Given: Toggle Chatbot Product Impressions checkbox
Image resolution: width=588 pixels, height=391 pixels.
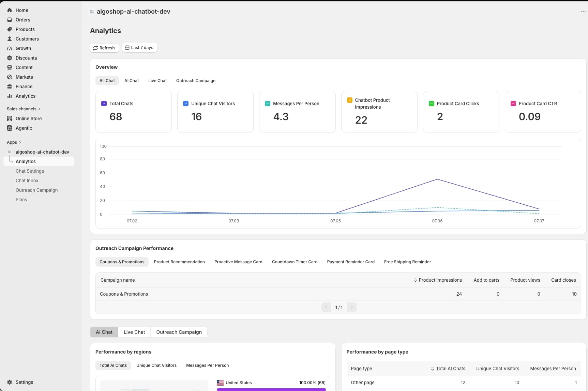Looking at the screenshot, I should pos(349,100).
